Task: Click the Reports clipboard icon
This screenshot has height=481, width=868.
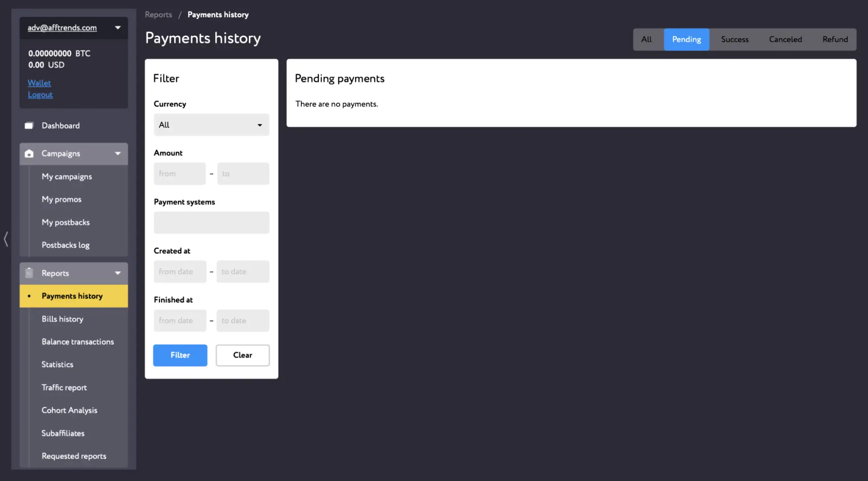Action: click(29, 273)
